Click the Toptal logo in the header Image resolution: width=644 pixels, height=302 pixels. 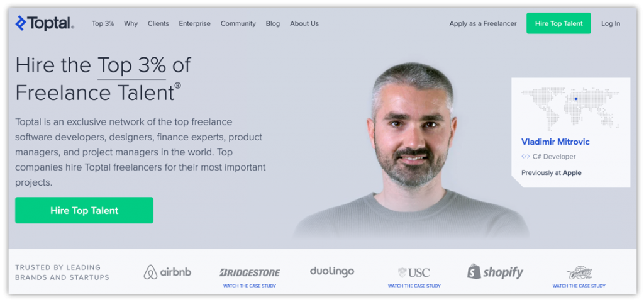(45, 23)
